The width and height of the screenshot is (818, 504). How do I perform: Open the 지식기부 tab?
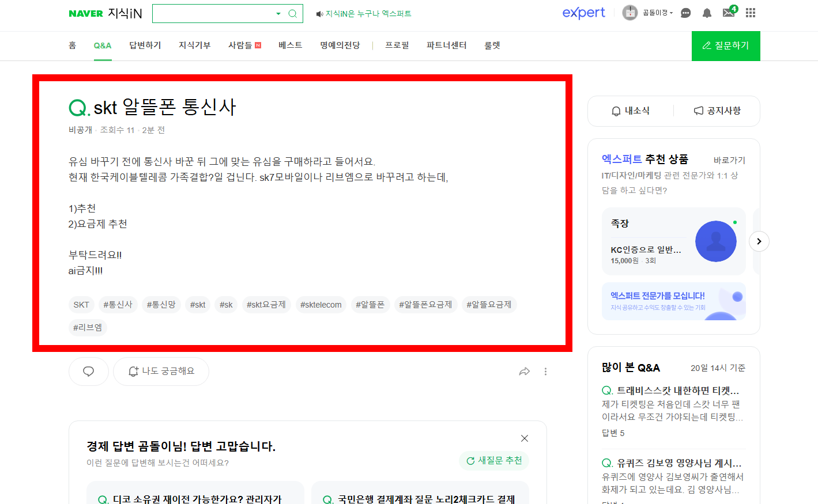[x=195, y=45]
